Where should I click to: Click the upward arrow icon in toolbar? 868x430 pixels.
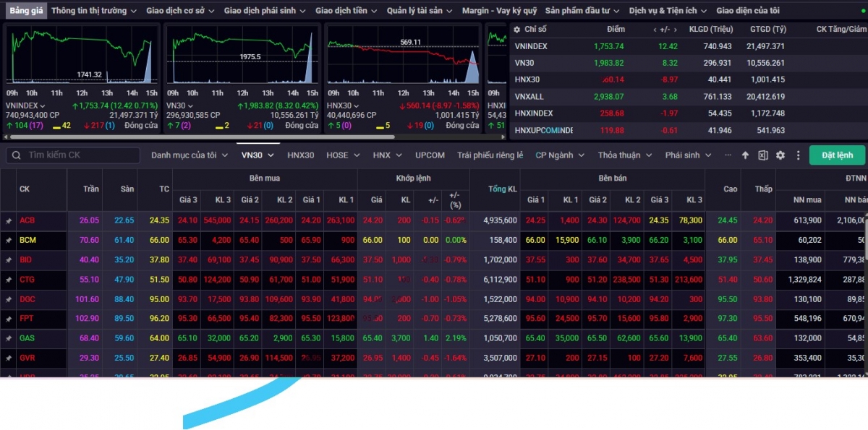(746, 155)
